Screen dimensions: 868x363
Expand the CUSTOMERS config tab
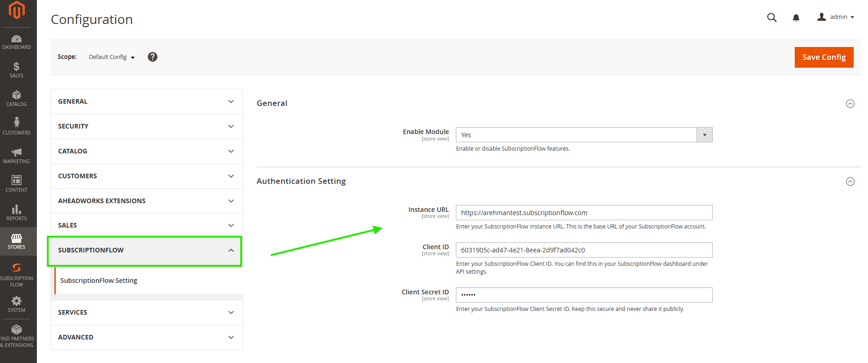pyautogui.click(x=147, y=176)
